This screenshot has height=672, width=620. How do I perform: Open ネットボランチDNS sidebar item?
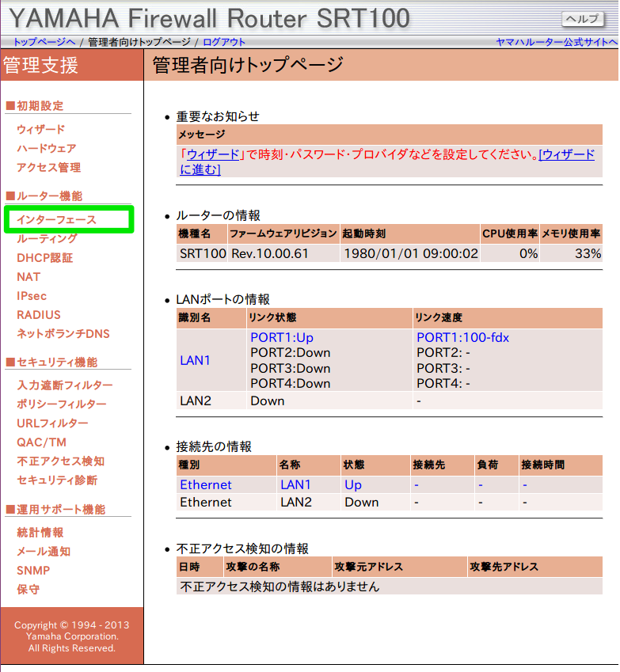[x=63, y=333]
